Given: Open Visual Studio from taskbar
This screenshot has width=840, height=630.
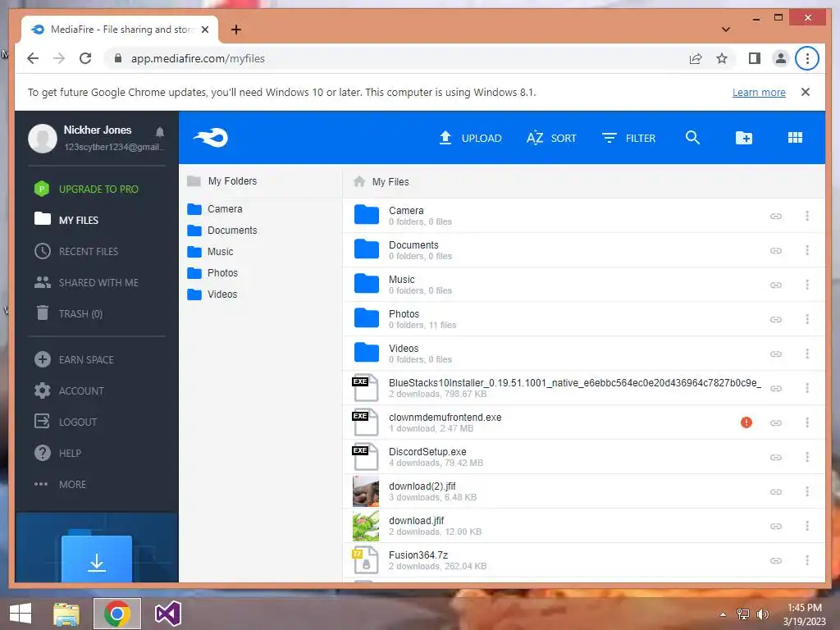Looking at the screenshot, I should tap(167, 614).
